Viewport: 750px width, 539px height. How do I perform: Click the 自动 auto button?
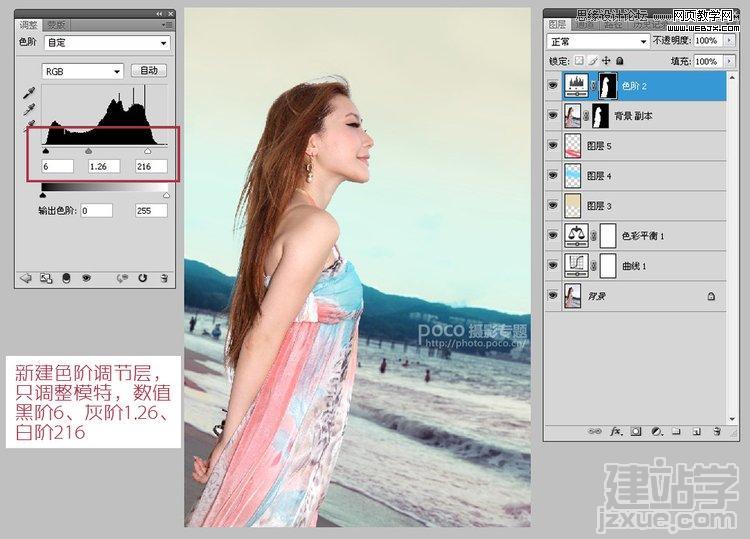149,70
